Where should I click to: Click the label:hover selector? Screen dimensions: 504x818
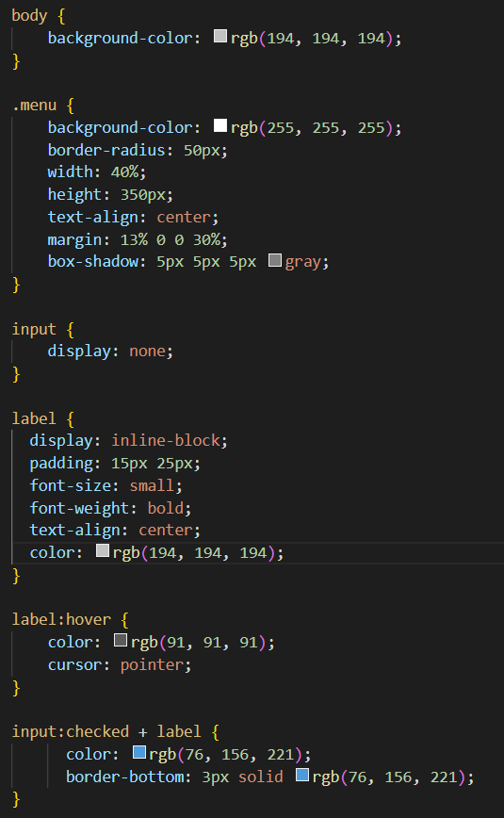point(61,619)
